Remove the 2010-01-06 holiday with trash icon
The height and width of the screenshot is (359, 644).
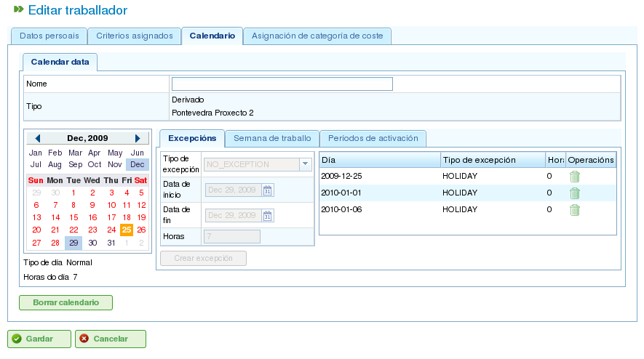574,210
